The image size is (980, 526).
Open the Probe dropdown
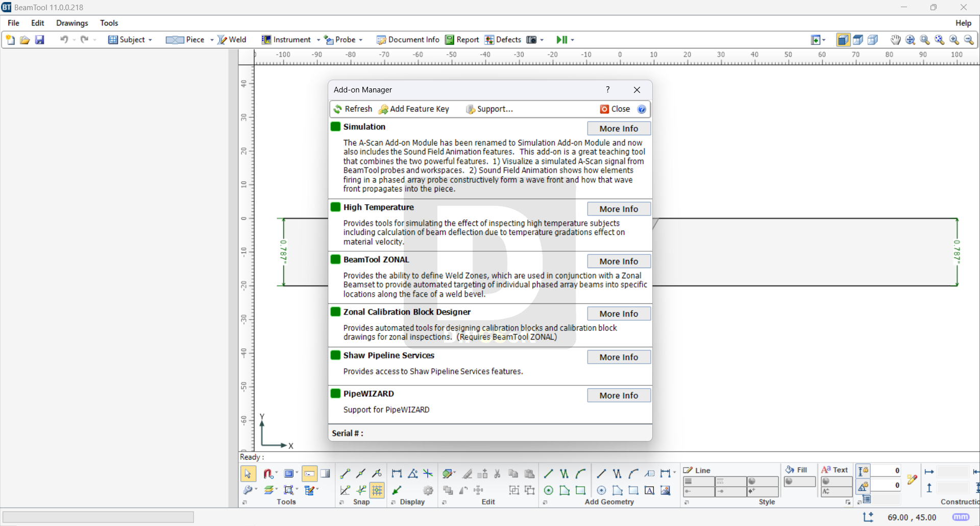(344, 40)
